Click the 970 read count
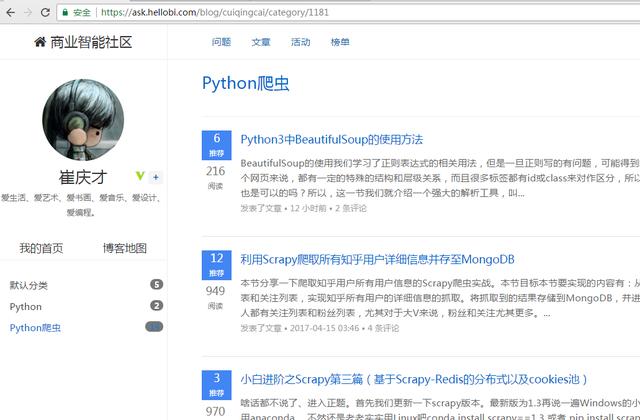 click(216, 411)
